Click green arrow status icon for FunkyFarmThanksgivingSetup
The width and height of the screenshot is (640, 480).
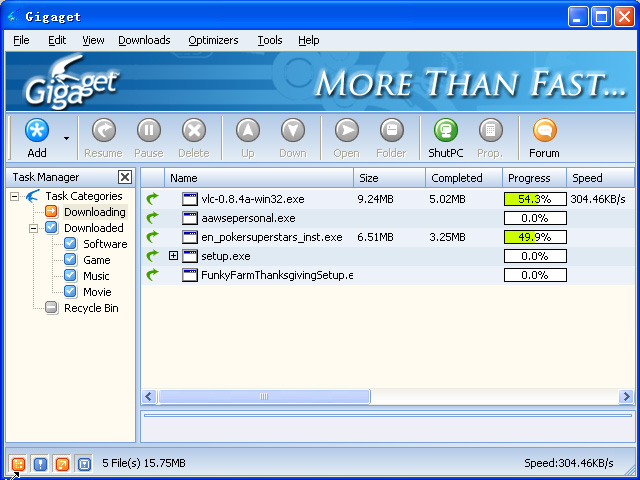(x=152, y=275)
